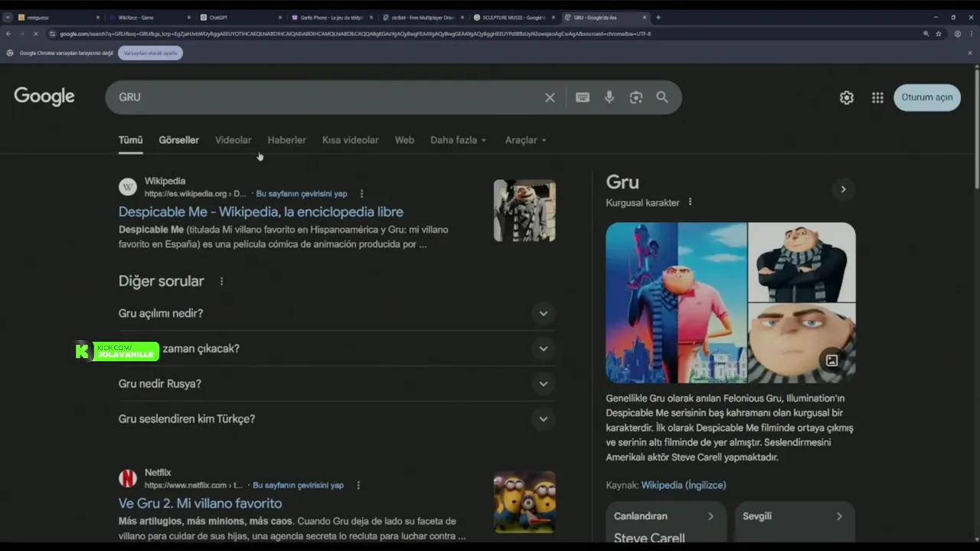Translate the Wikipedia result page
The height and width of the screenshot is (551, 980).
pyautogui.click(x=302, y=194)
